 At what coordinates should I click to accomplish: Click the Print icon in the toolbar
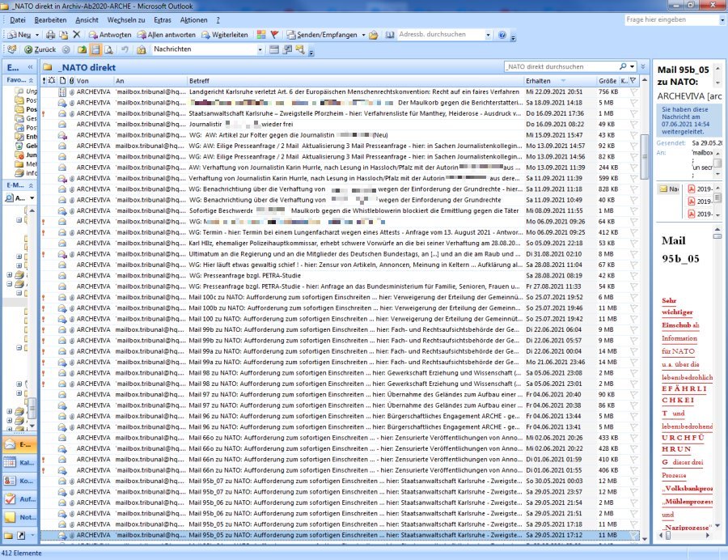[x=51, y=35]
